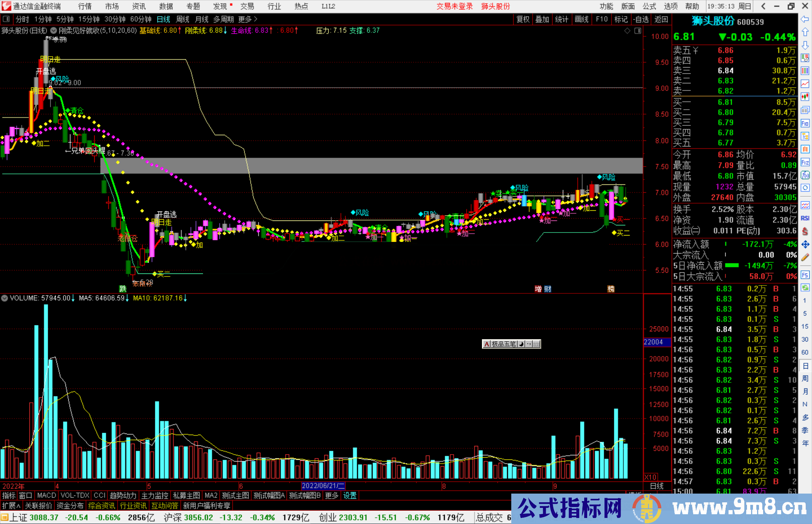This screenshot has height=524, width=812.
Task: Click the 交易未登录 link
Action: pos(454,6)
